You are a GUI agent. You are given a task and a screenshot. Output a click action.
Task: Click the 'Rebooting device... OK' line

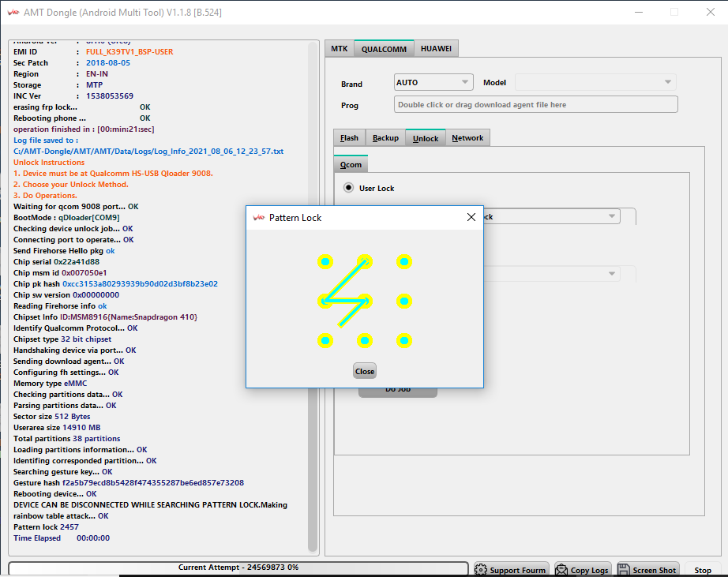click(x=54, y=494)
